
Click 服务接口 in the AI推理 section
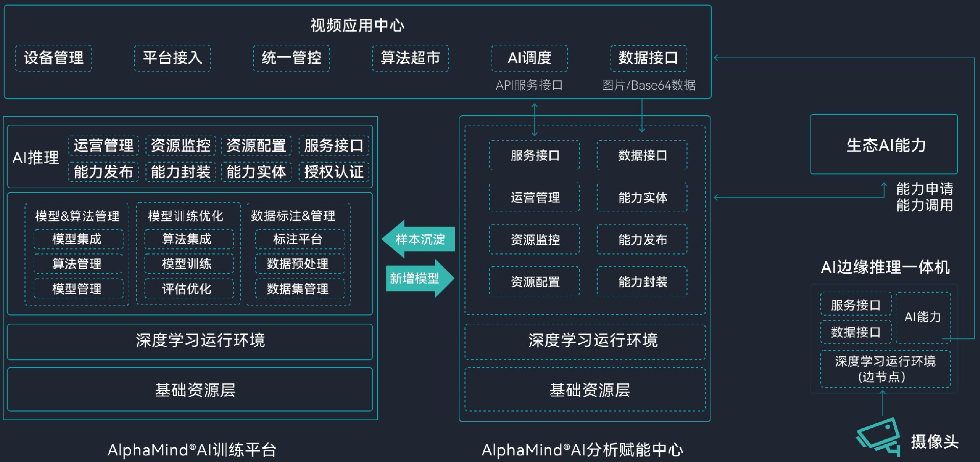click(334, 145)
